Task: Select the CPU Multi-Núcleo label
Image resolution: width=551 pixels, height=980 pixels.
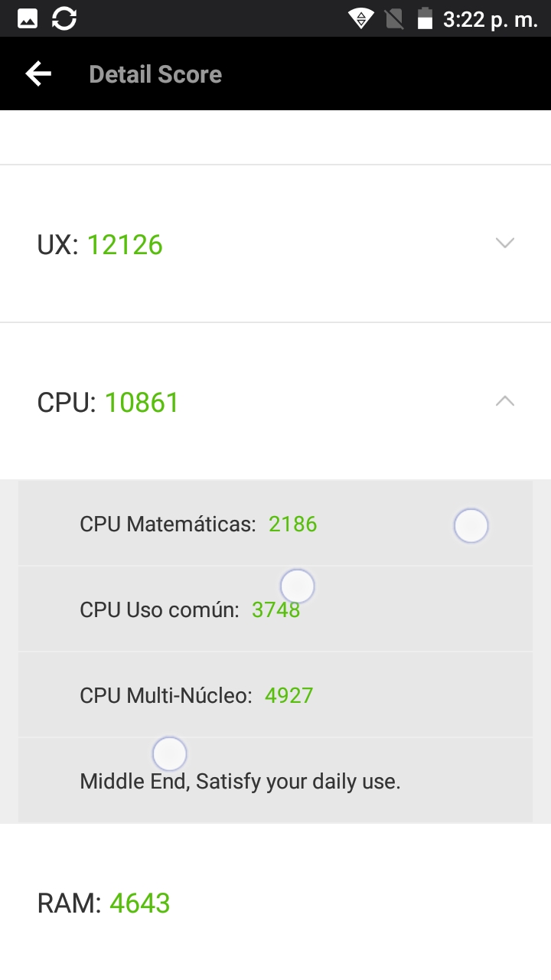Action: (165, 696)
